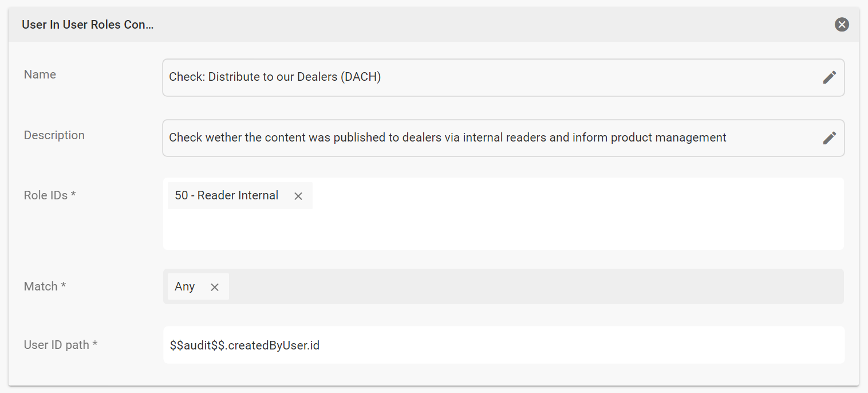Open Description editor with its pencil icon
The width and height of the screenshot is (868, 393).
[x=830, y=138]
